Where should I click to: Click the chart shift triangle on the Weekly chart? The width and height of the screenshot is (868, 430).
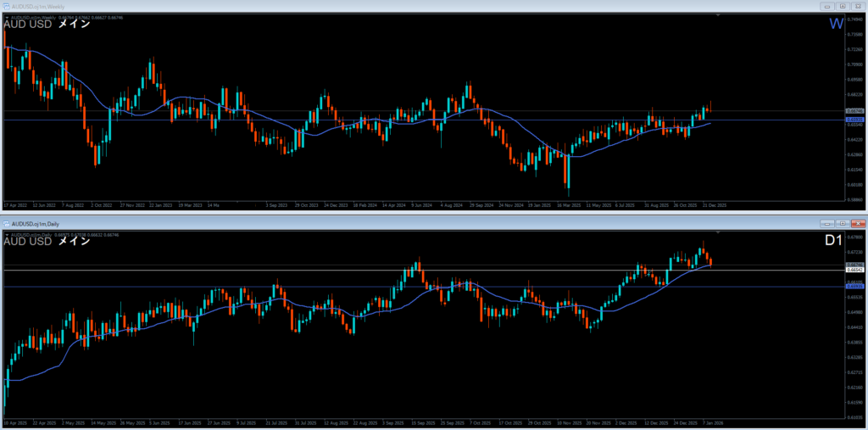tap(718, 16)
